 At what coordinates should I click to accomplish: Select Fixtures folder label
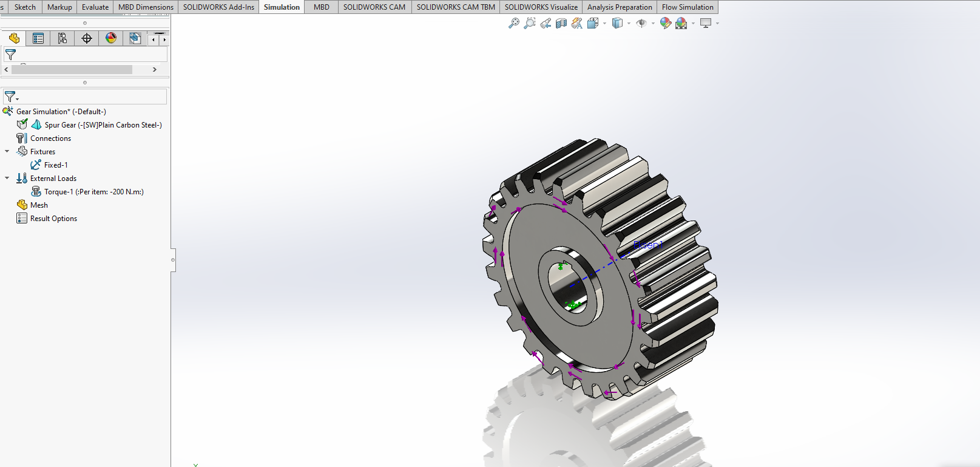[x=42, y=152]
